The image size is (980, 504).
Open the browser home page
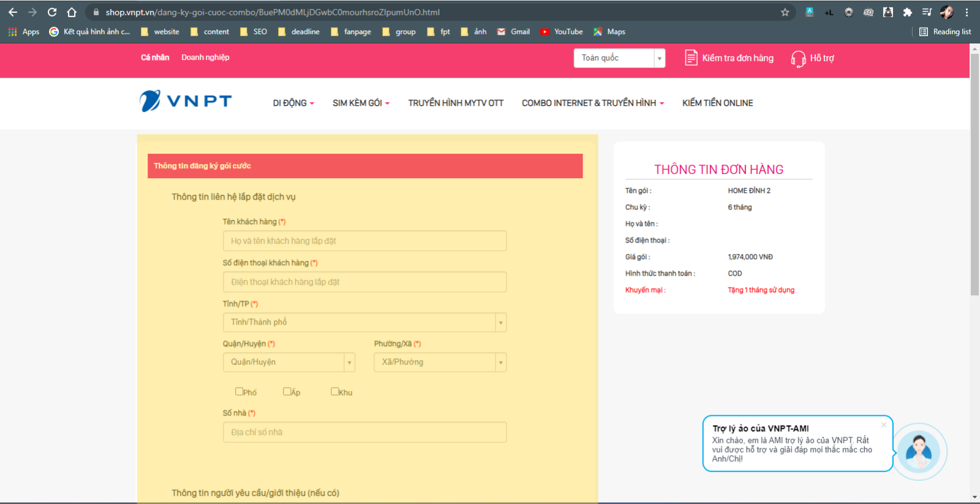(72, 12)
